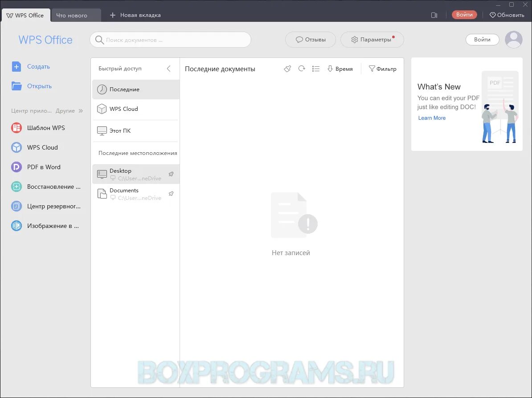Viewport: 532px width, 398px height.
Task: Click the panel layout icon in title bar
Action: [434, 15]
